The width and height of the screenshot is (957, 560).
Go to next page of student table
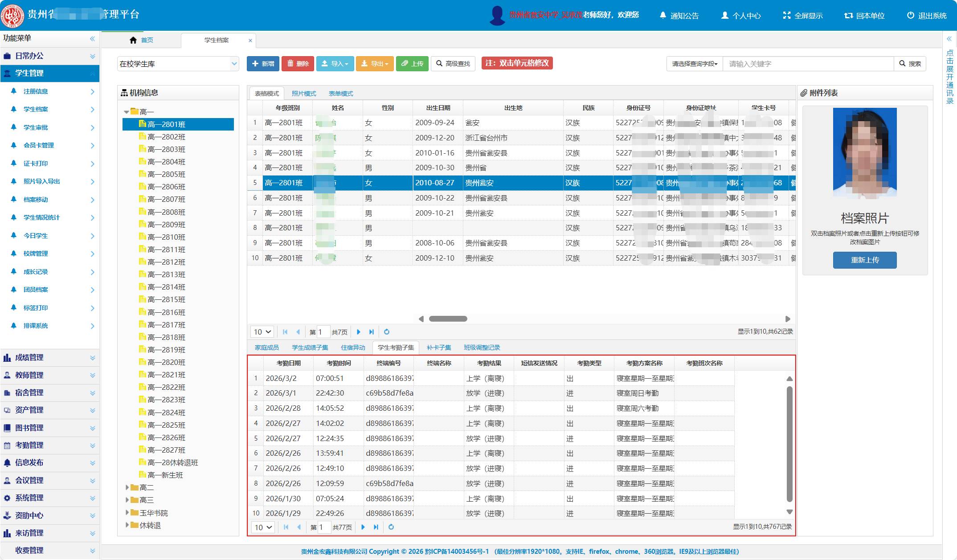359,332
